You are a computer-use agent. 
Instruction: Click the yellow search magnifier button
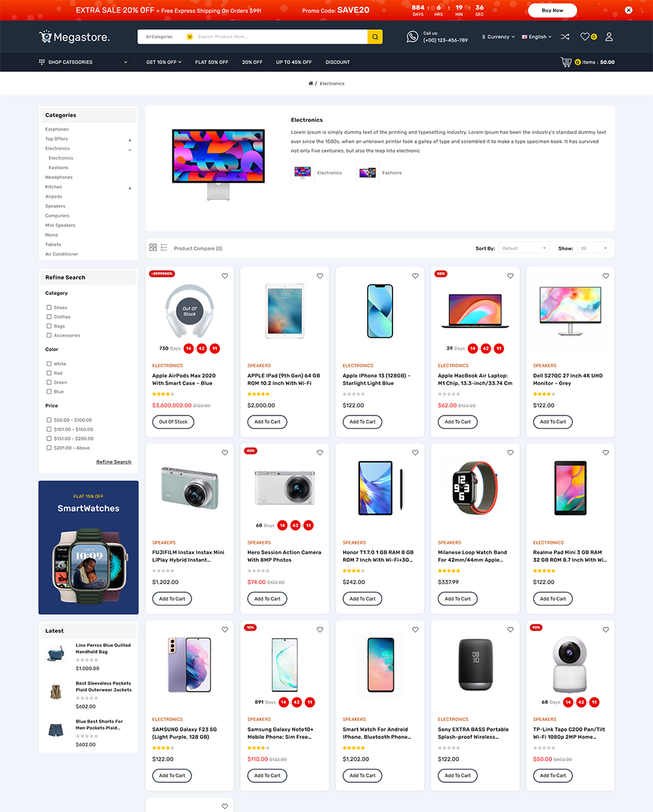click(375, 37)
